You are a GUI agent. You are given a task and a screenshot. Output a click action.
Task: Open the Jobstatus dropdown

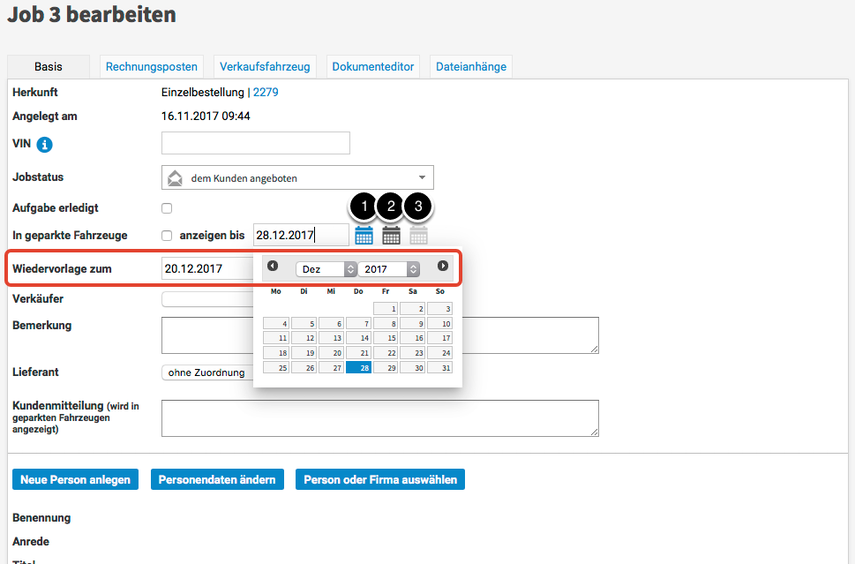tap(297, 178)
